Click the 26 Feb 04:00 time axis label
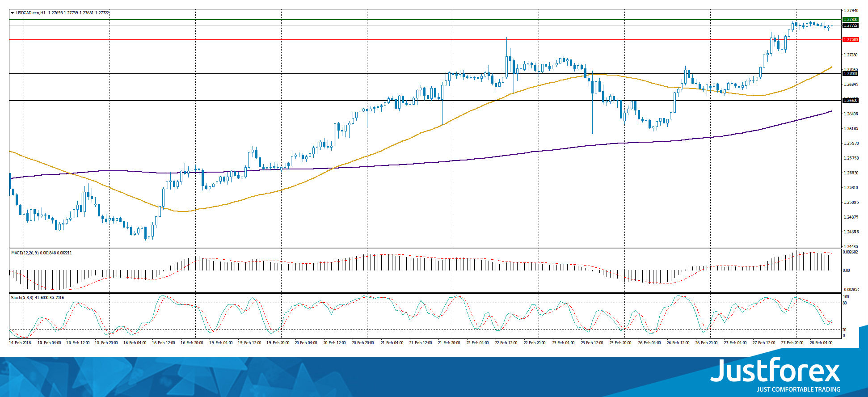The height and width of the screenshot is (397, 868). point(649,343)
